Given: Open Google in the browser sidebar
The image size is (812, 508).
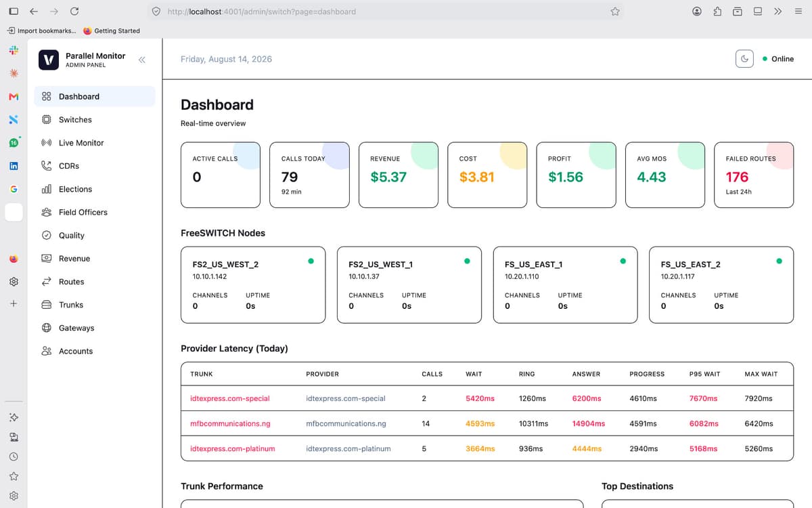Looking at the screenshot, I should (14, 189).
